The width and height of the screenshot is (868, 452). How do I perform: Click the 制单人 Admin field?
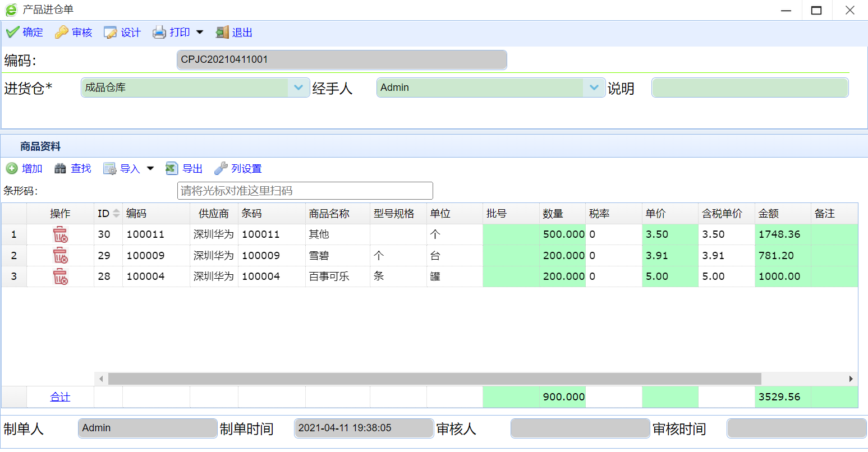[148, 428]
